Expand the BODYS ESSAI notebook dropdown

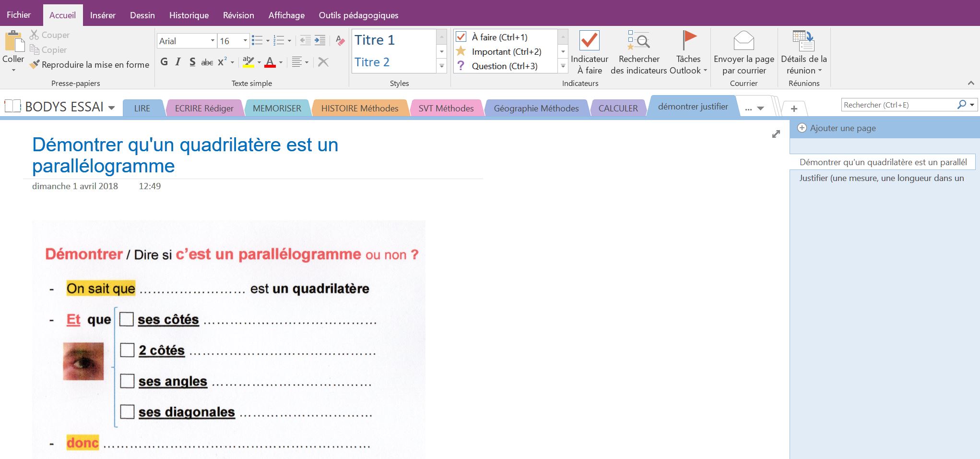(111, 108)
